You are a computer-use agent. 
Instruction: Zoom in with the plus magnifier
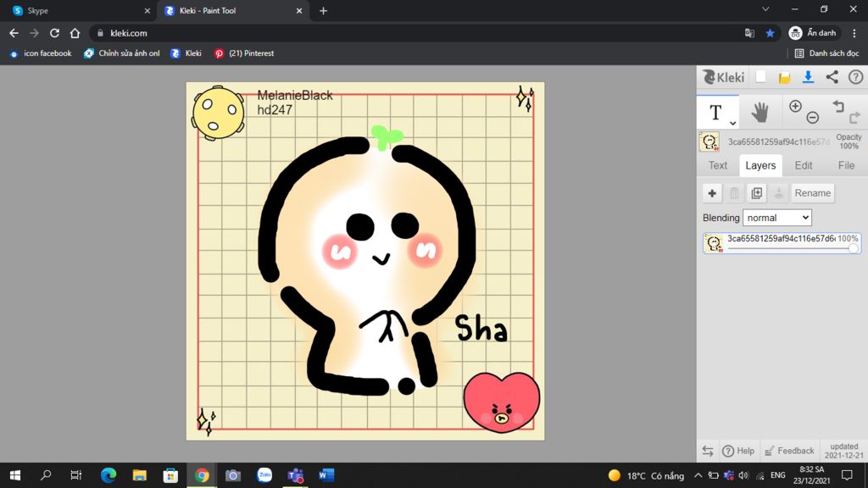point(795,106)
